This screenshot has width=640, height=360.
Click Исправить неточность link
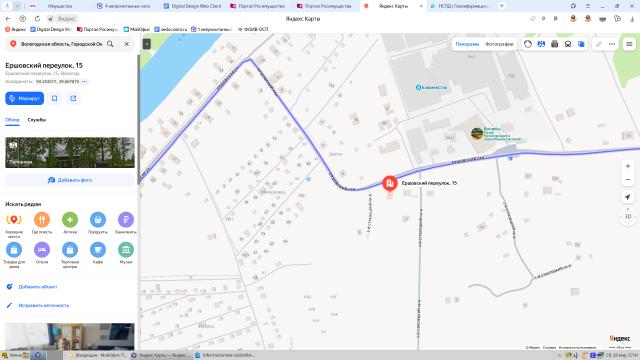click(x=43, y=305)
